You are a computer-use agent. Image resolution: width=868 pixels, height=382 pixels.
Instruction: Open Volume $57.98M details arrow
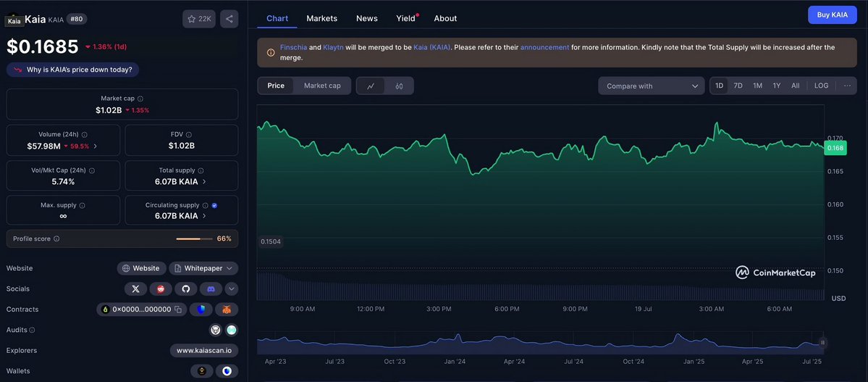[96, 146]
